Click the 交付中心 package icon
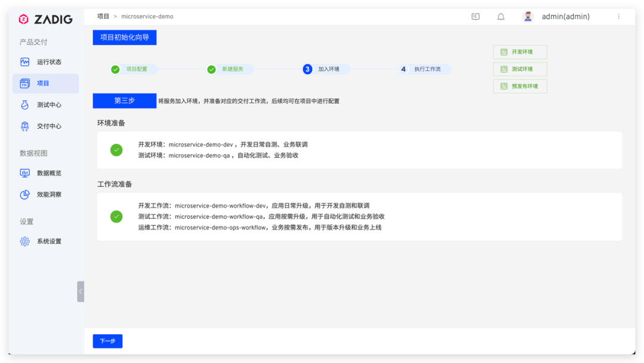This screenshot has height=363, width=644. pos(24,126)
